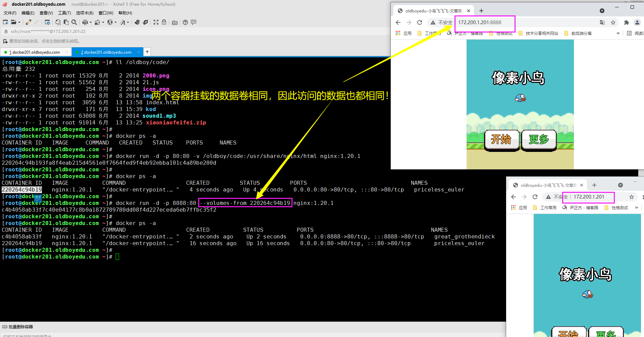This screenshot has width=644, height=337.
Task: Click the translate icon in the 8888 browser address bar
Action: (602, 22)
